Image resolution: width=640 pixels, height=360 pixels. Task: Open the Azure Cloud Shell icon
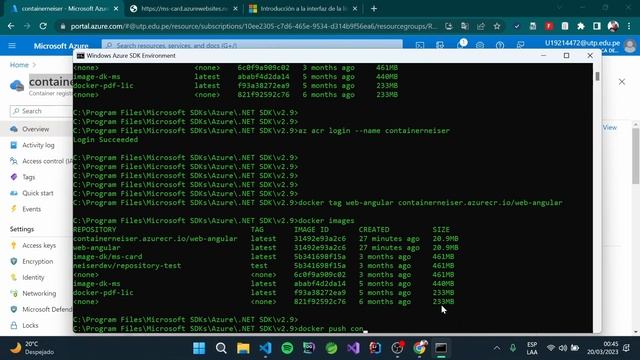(x=420, y=45)
